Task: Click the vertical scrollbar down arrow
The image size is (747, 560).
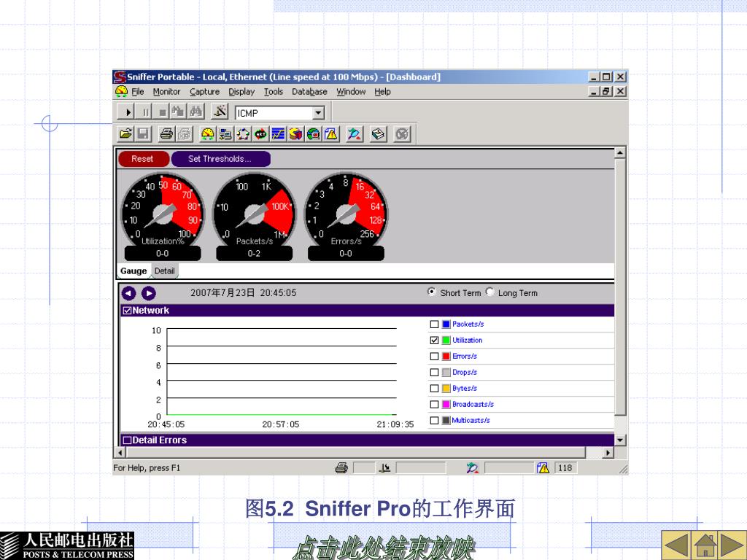Action: pos(620,440)
